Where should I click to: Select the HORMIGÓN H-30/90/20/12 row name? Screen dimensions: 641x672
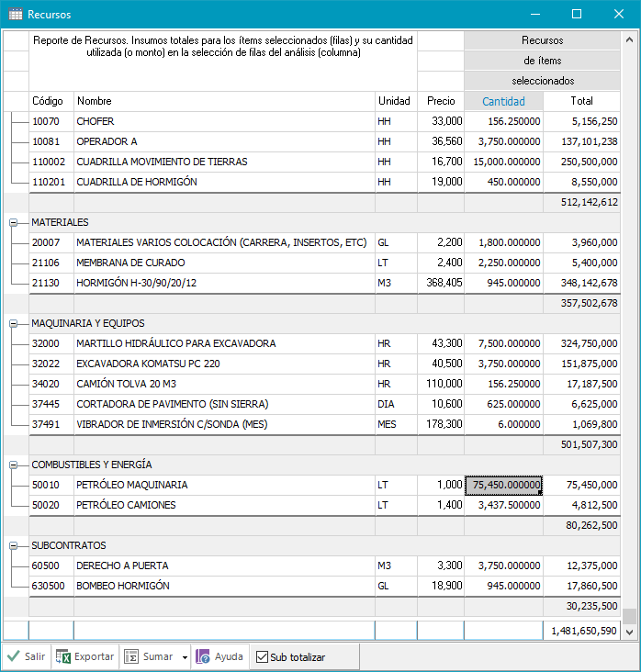tap(137, 283)
